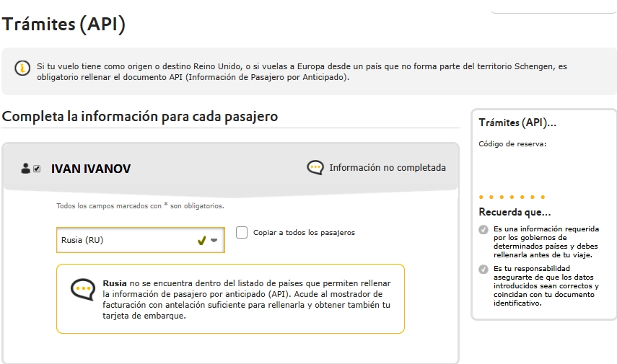Click the 'Trámites (API)...' sidebar panel title

pyautogui.click(x=517, y=123)
